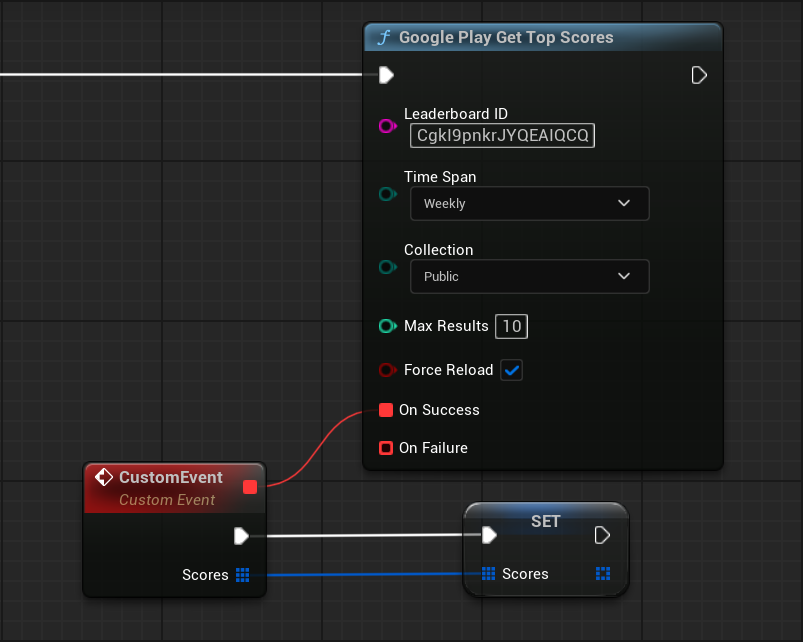Click the Google Play Get Top Scores output exec pin
The image size is (803, 642).
click(699, 75)
